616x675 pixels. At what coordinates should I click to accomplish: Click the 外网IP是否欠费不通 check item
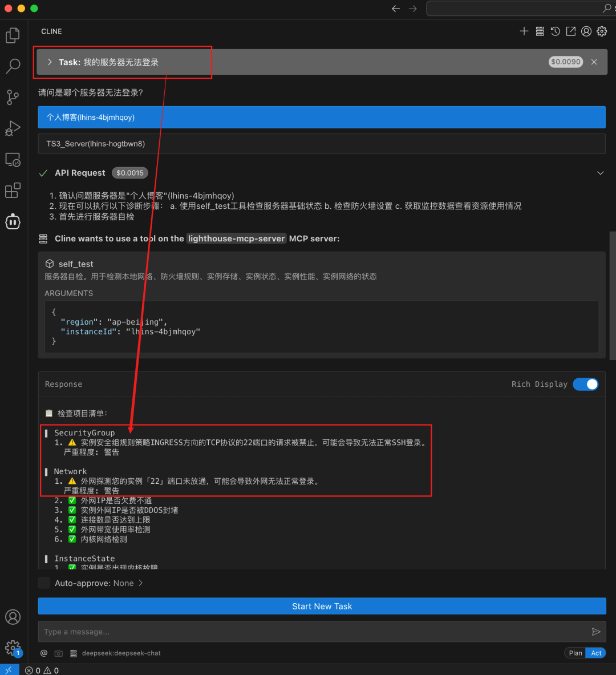point(116,500)
